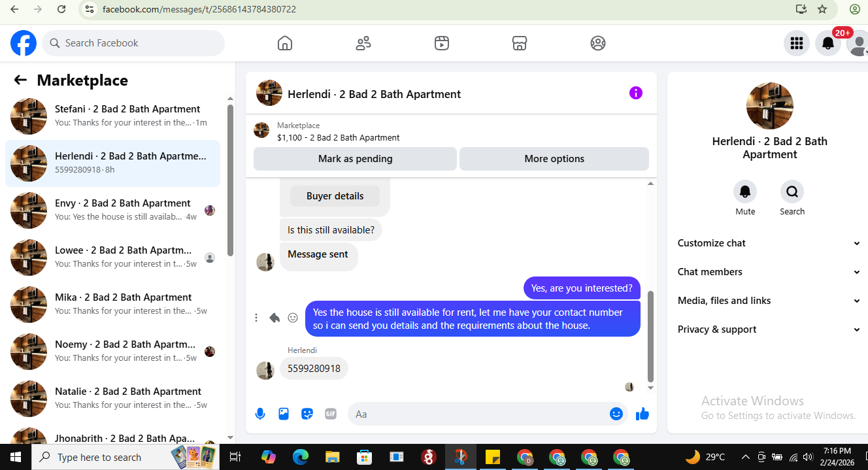Click Herlendi chat header title
This screenshot has width=868, height=470.
point(374,94)
